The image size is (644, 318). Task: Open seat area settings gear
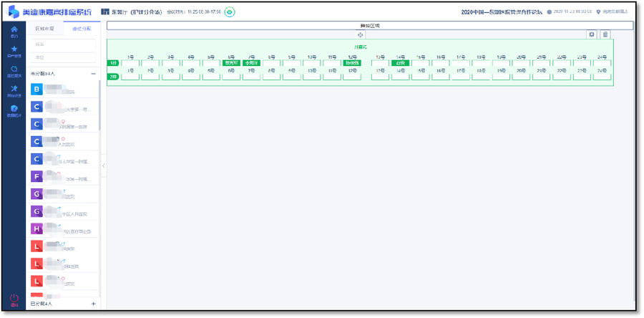[591, 34]
